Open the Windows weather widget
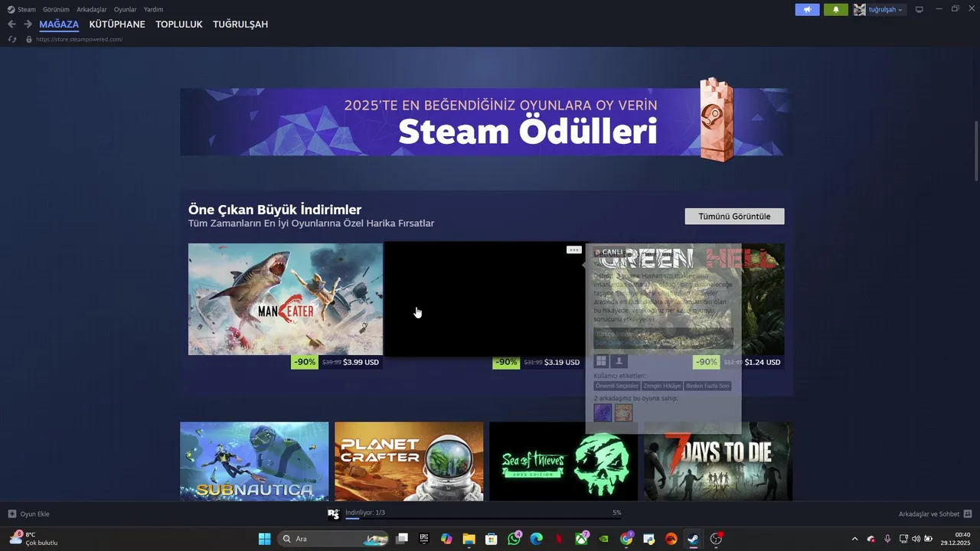 [x=34, y=539]
